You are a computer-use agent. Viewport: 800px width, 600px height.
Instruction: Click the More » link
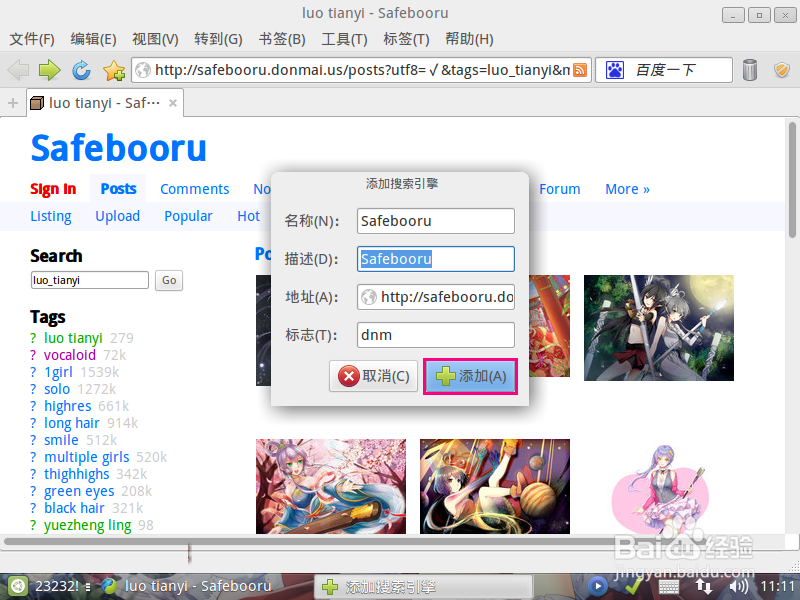coord(627,189)
